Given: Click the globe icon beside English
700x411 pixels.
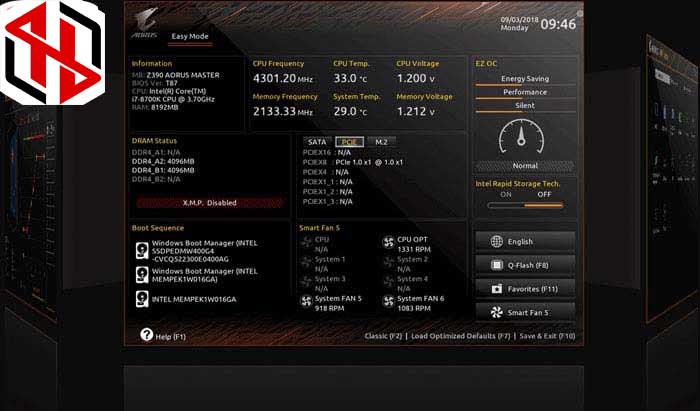Looking at the screenshot, I should 496,241.
